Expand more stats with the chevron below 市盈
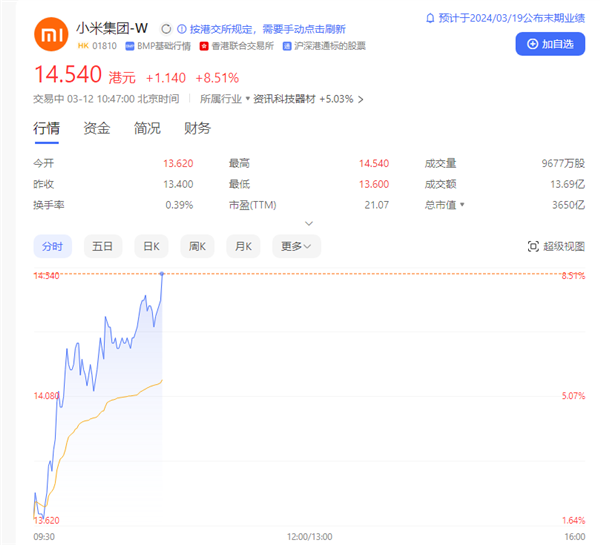The width and height of the screenshot is (600, 545). tap(308, 223)
